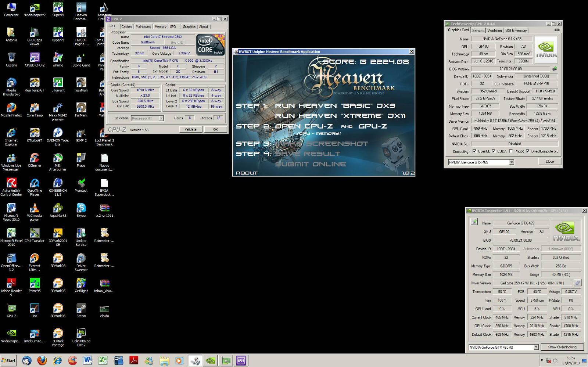This screenshot has height=367, width=588.
Task: Open the Prime95 desktop icon
Action: [x=35, y=285]
